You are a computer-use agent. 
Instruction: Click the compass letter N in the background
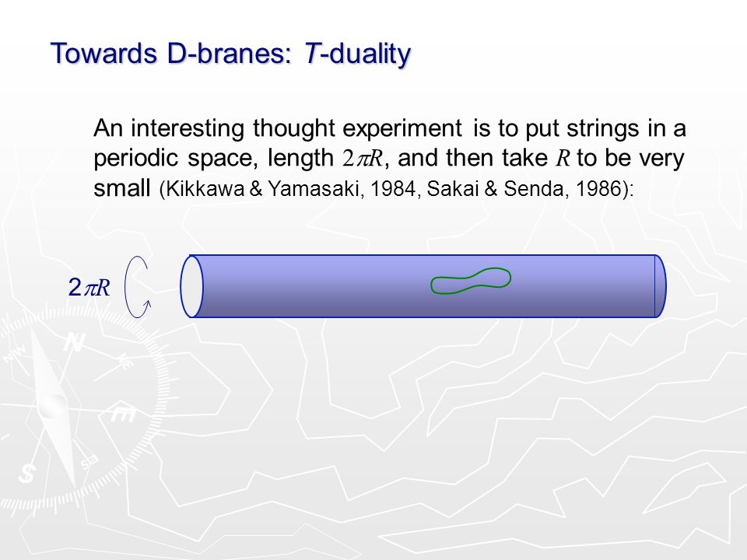pos(75,342)
